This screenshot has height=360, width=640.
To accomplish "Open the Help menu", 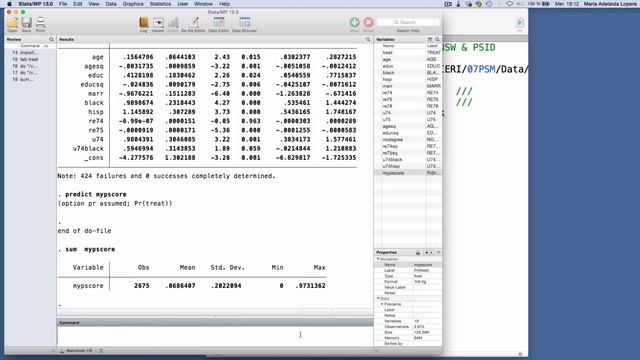I will (224, 4).
